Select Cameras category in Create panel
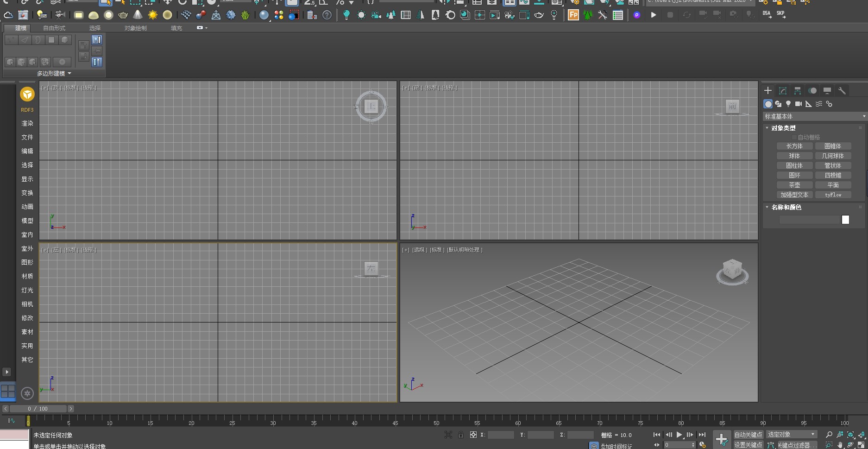The height and width of the screenshot is (449, 868). (799, 104)
